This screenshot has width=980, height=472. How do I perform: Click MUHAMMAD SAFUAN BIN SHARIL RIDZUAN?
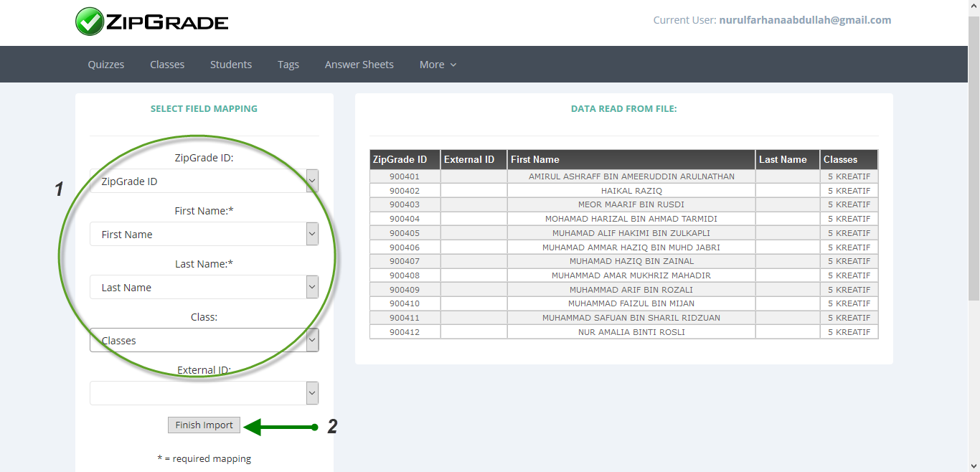pyautogui.click(x=631, y=318)
